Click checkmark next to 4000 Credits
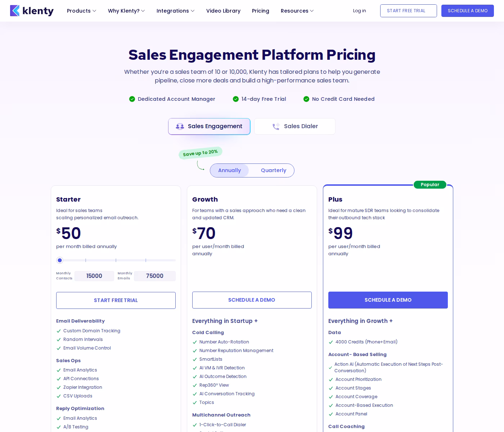This screenshot has height=432, width=504. [331, 342]
